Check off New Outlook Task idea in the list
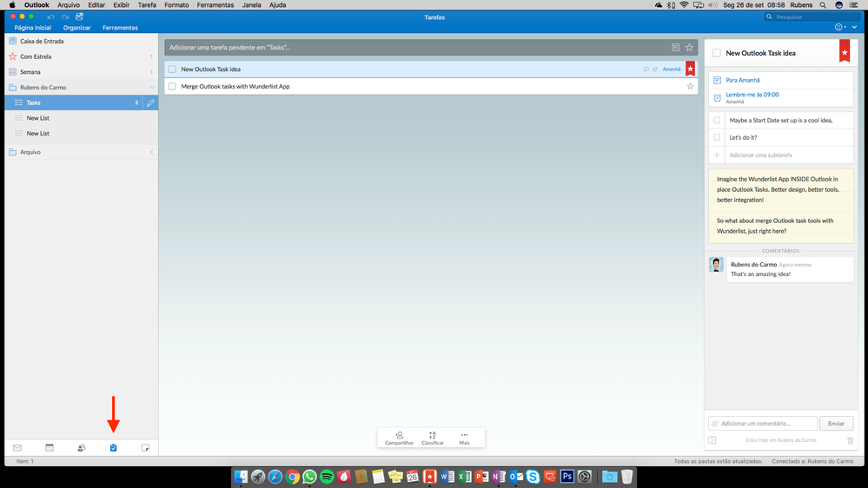The width and height of the screenshot is (868, 488). 173,69
